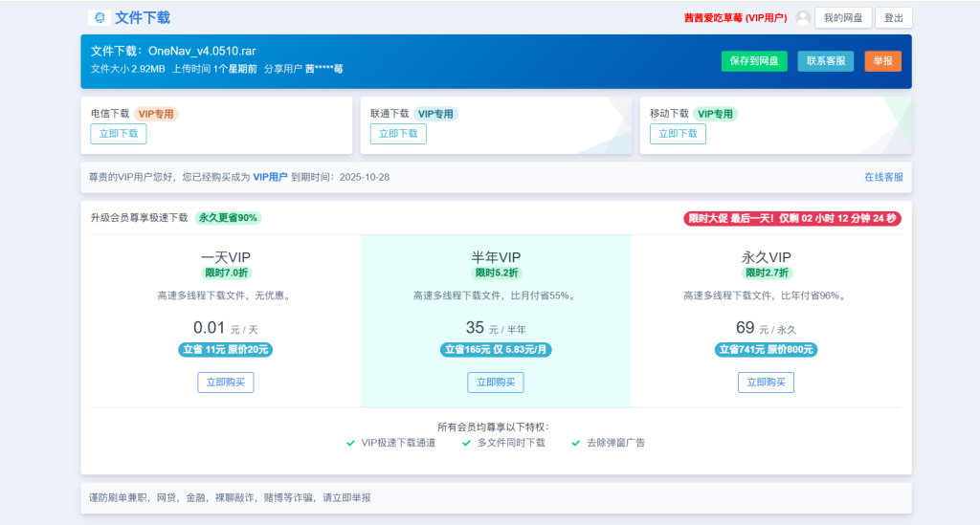Click the 登出 logout button
Image resolution: width=980 pixels, height=525 pixels.
893,18
